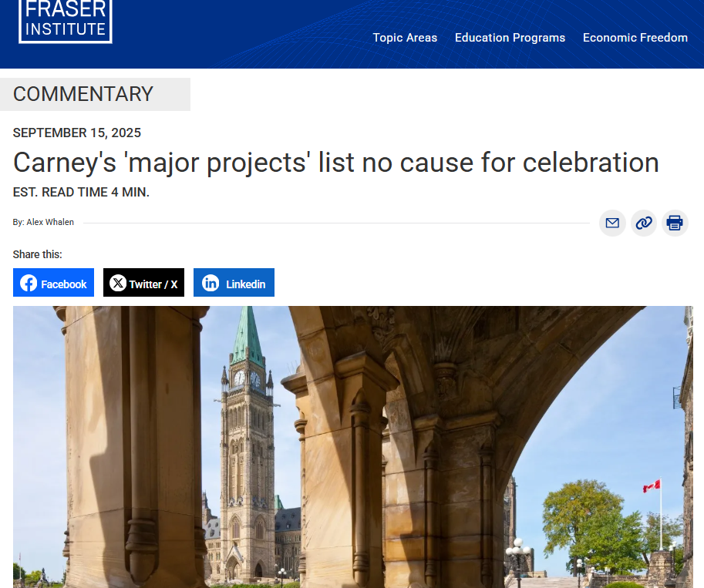
Task: Click the LinkedIn "in" circle icon
Action: pyautogui.click(x=210, y=282)
